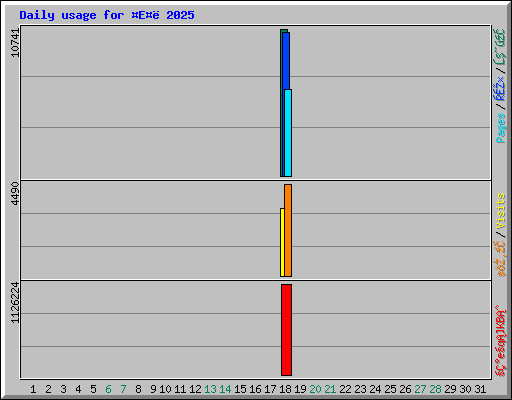Click the red KBytes legend label

coord(500,341)
